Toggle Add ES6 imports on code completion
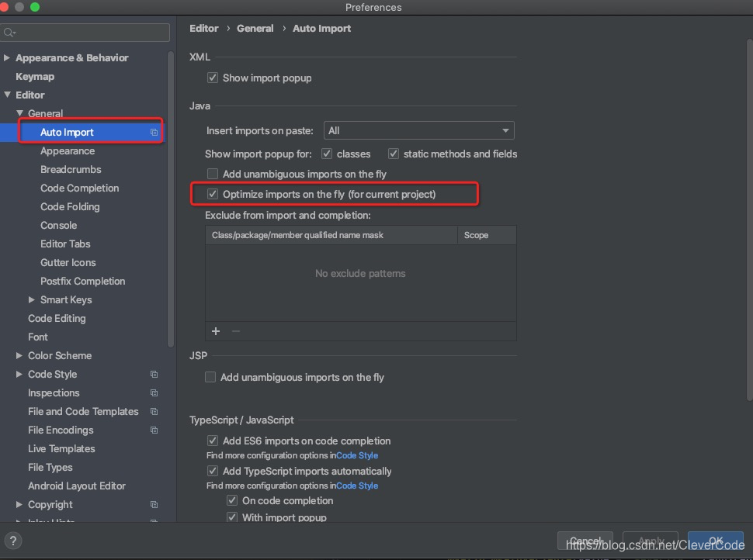753x560 pixels. pyautogui.click(x=212, y=441)
